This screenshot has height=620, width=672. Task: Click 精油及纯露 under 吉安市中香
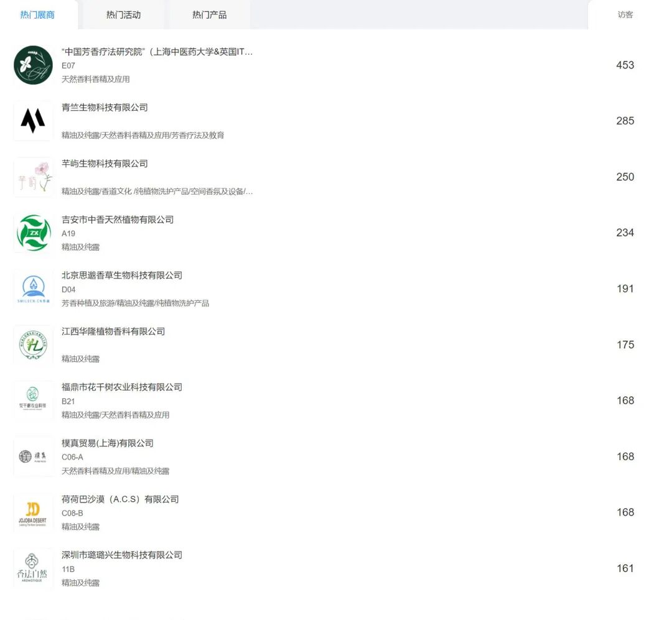click(80, 248)
